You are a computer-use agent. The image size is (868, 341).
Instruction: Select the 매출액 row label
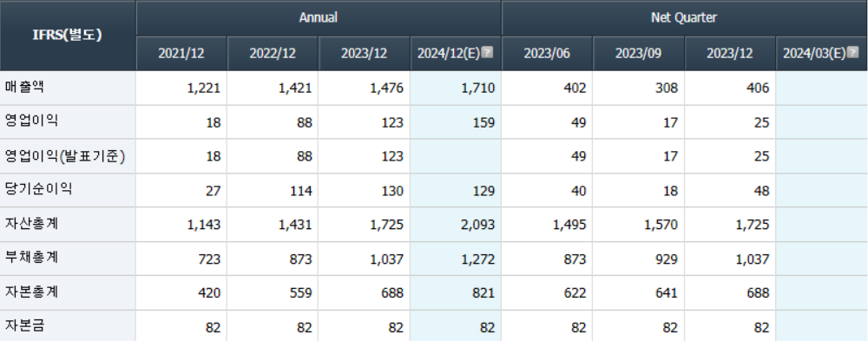tap(23, 87)
